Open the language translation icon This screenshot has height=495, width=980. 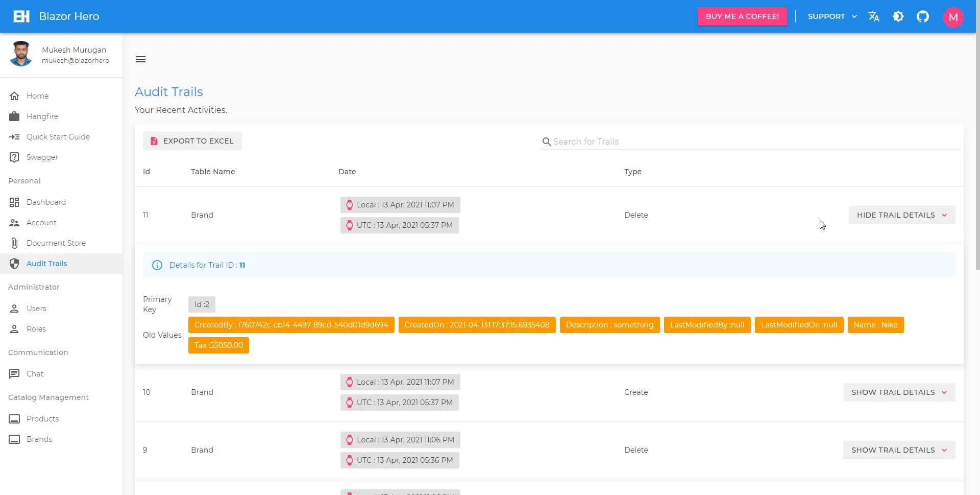click(874, 16)
